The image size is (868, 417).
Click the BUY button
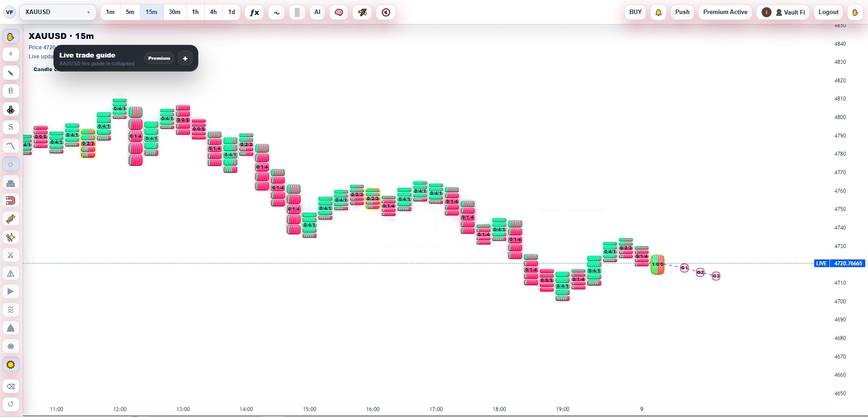coord(635,12)
